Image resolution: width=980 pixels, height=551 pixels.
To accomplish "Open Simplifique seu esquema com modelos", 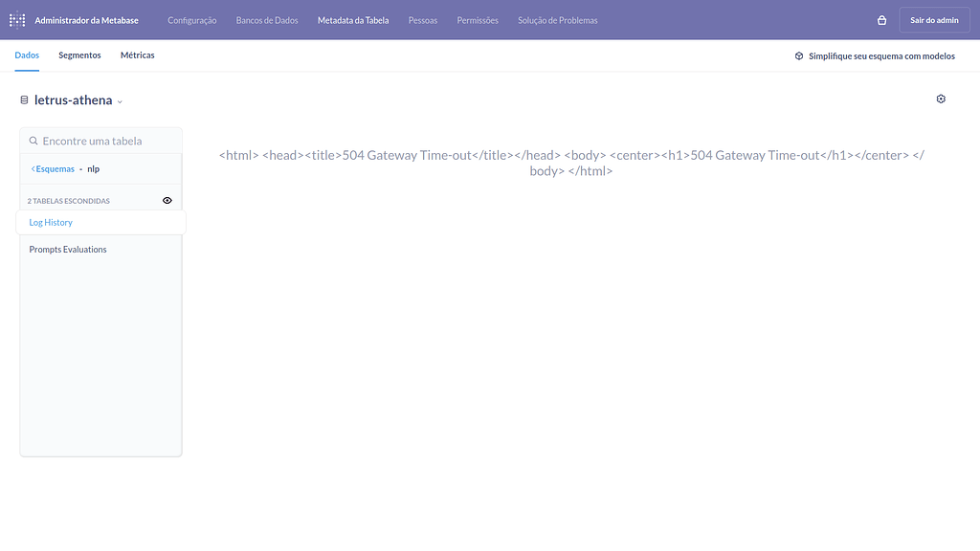I will click(880, 55).
